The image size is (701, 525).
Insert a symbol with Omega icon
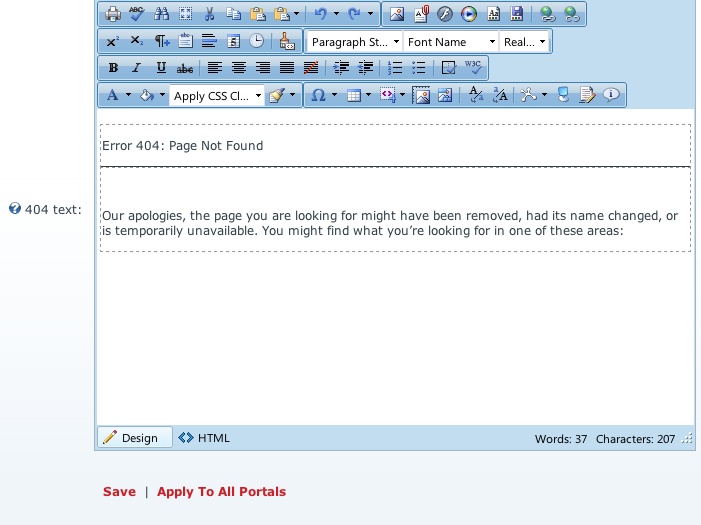tap(318, 95)
